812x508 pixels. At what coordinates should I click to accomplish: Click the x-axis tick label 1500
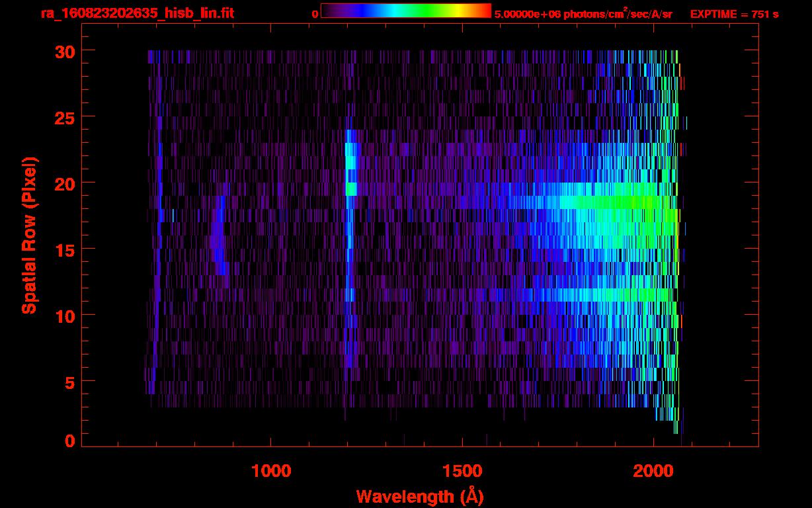462,470
